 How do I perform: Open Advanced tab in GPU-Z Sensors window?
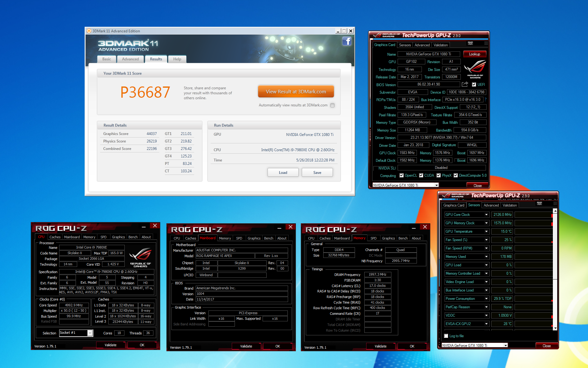(x=491, y=205)
